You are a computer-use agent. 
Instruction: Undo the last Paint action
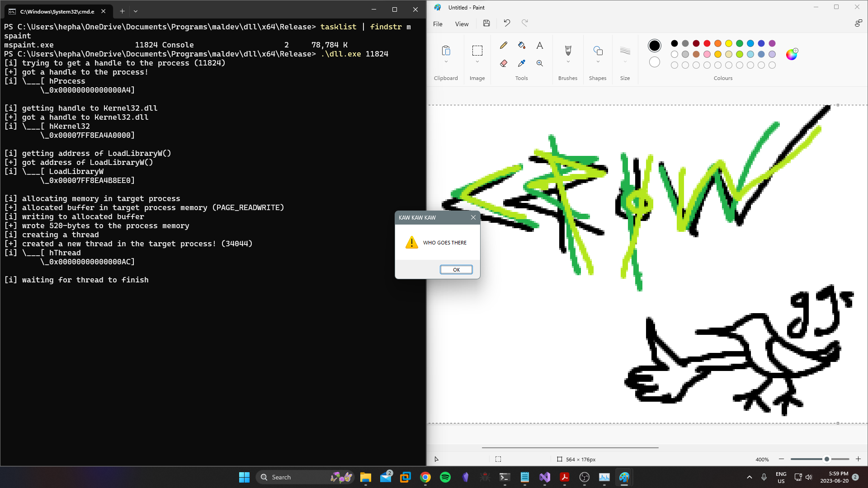(x=507, y=23)
